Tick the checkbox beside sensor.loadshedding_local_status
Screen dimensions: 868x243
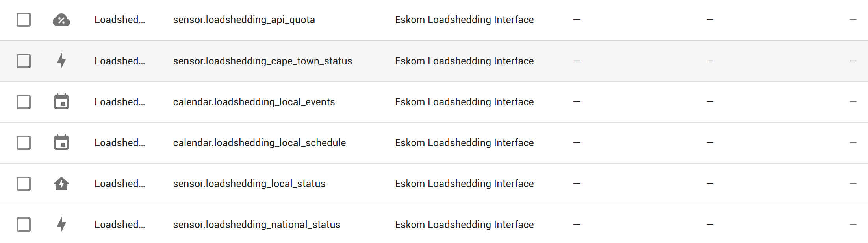point(23,183)
